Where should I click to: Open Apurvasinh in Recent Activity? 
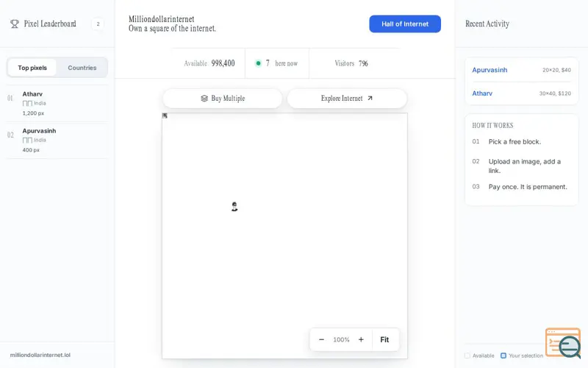click(x=490, y=70)
